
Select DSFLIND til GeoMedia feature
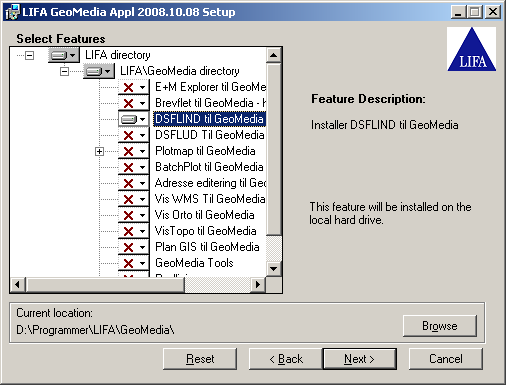[x=209, y=119]
